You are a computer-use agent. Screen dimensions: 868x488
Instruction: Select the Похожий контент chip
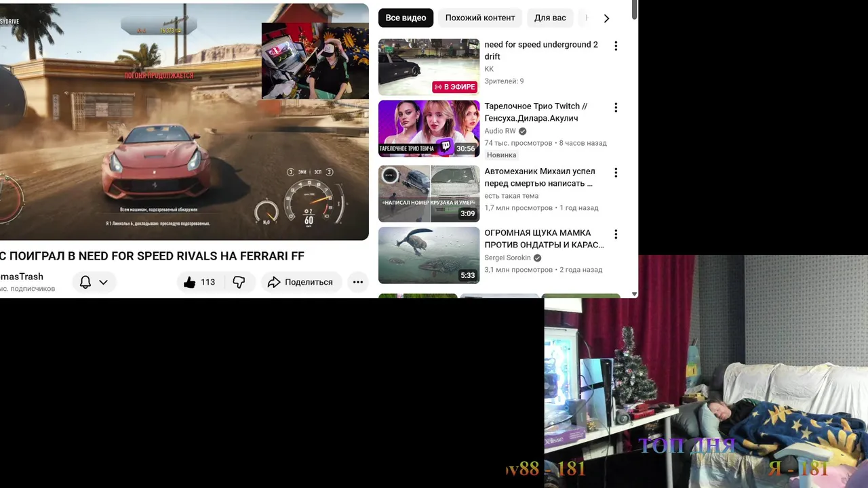coord(480,18)
